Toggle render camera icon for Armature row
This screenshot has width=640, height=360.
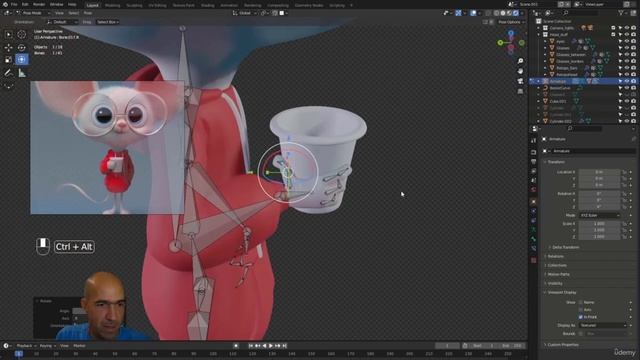point(633,81)
